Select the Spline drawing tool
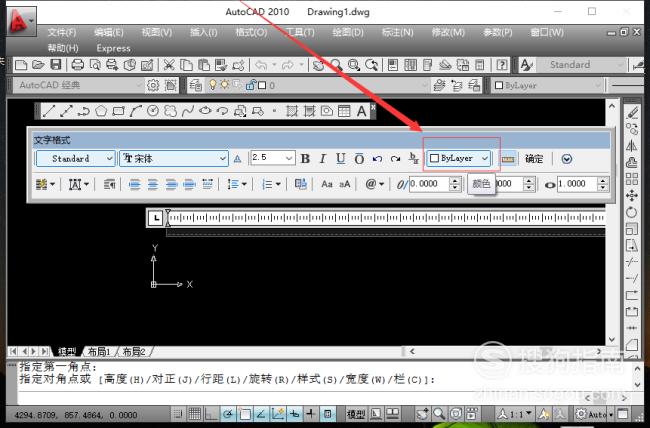Screen dimensions: 650x428 pos(188,111)
